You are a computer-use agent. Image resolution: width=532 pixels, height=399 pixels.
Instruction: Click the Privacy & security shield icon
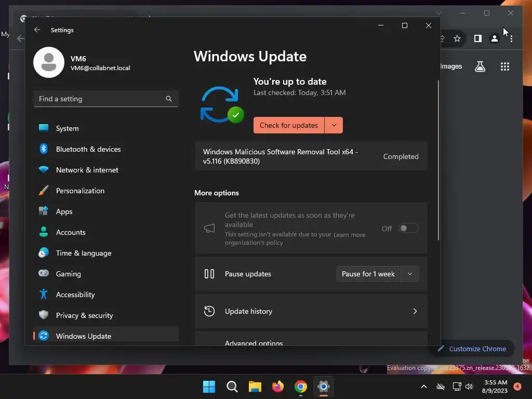point(44,315)
